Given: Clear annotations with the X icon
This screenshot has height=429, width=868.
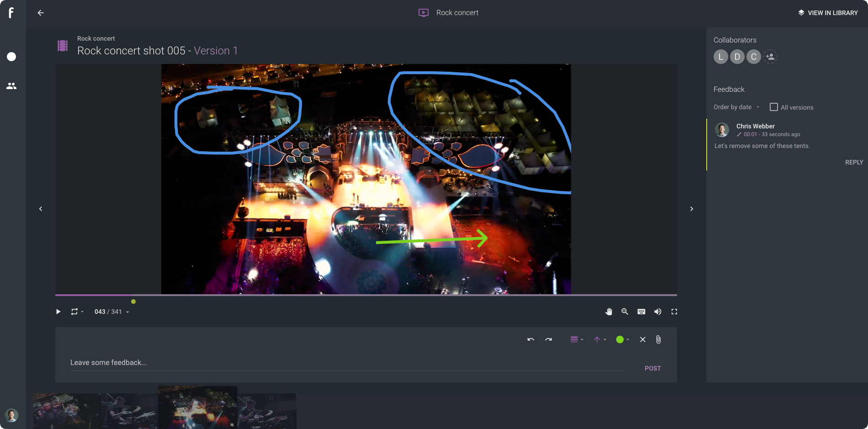Looking at the screenshot, I should click(x=643, y=339).
